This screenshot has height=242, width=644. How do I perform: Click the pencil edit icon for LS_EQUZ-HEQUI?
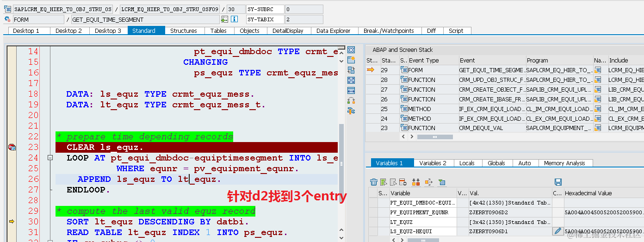coord(557,231)
